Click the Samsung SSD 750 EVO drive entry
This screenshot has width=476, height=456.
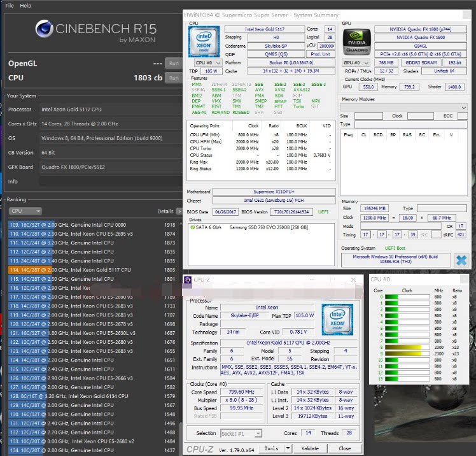point(269,227)
